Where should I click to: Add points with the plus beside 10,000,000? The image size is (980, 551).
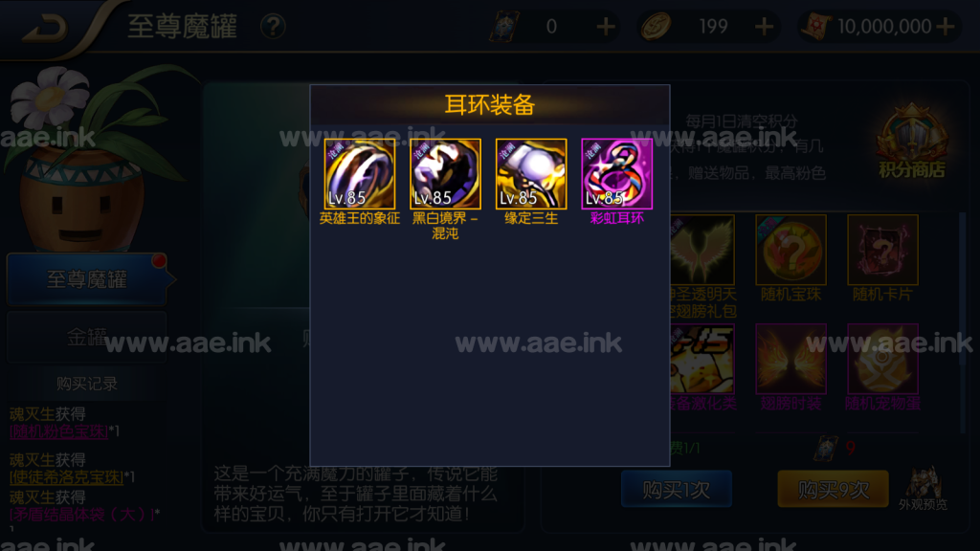pos(946,27)
